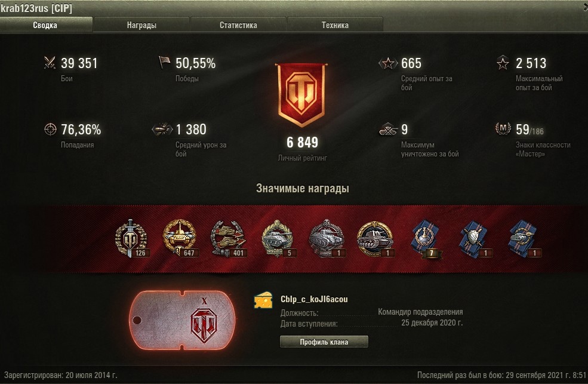
Task: Click the blue ribbon medal with 7
Action: click(425, 239)
